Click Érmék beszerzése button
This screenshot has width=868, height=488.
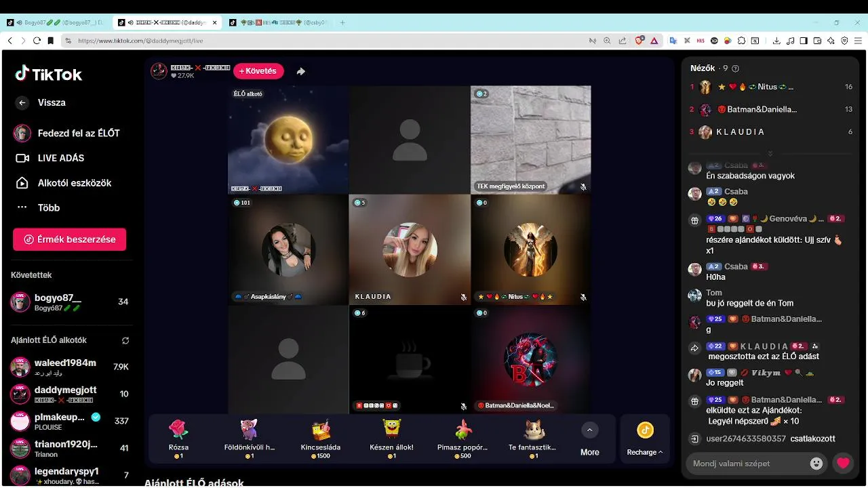(69, 239)
